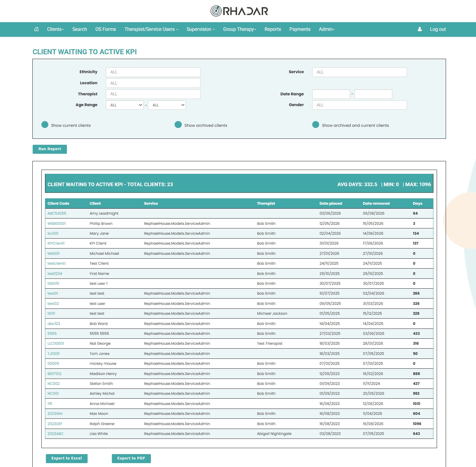The width and height of the screenshot is (476, 467).
Task: Click the Days column header
Action: pos(417,203)
